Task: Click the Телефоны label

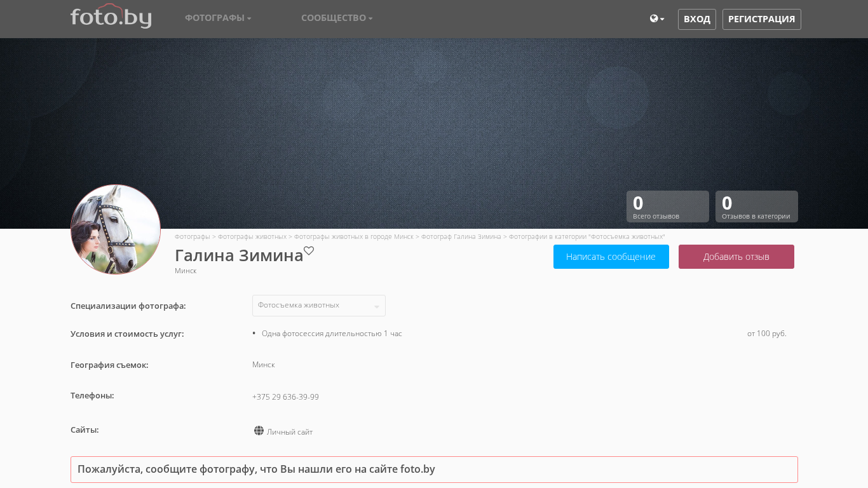Action: tap(92, 395)
